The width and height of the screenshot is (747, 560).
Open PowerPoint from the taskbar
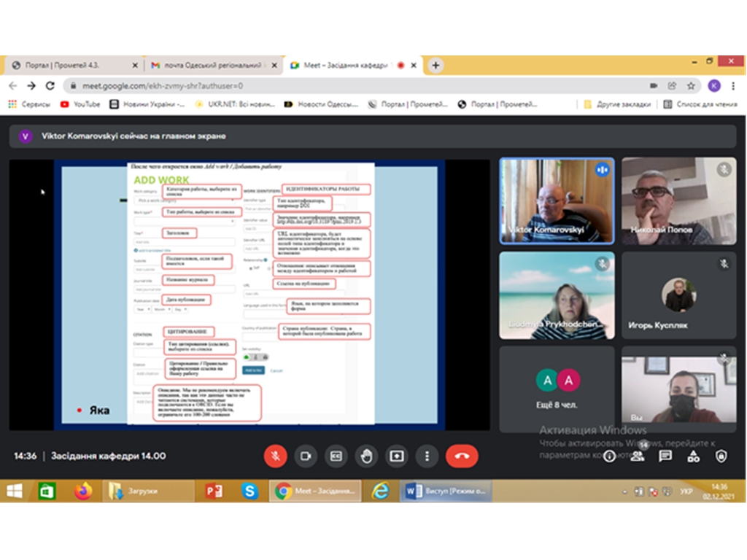pyautogui.click(x=214, y=491)
